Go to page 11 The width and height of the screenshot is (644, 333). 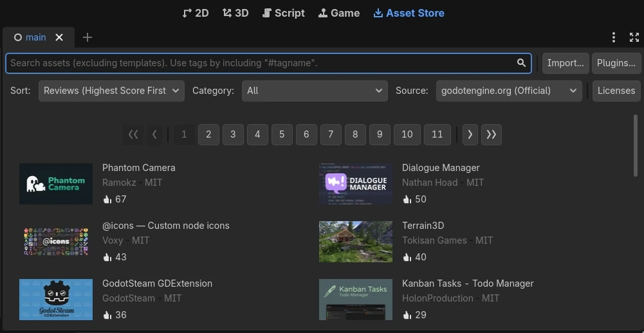437,134
